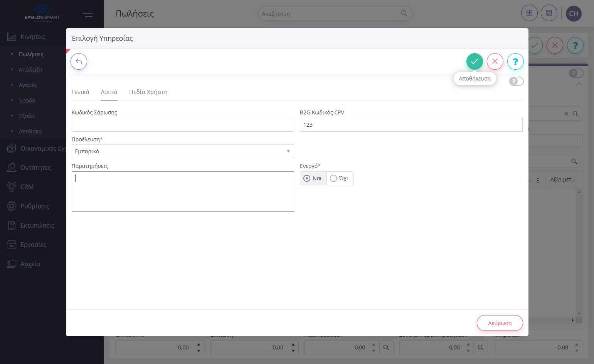This screenshot has height=364, width=594.
Task: Open Πωλήσεις in the sidebar
Action: pos(31,54)
